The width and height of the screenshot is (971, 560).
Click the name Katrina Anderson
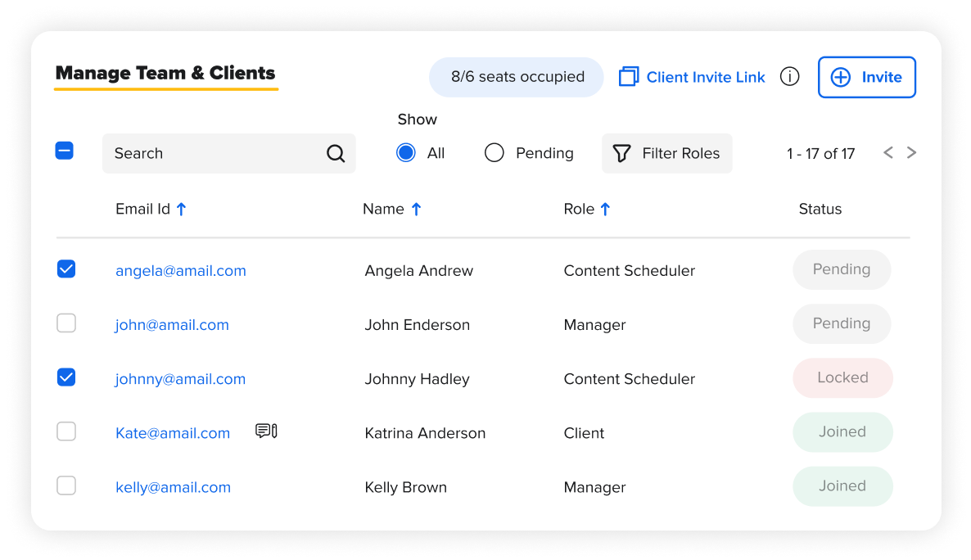pyautogui.click(x=426, y=433)
